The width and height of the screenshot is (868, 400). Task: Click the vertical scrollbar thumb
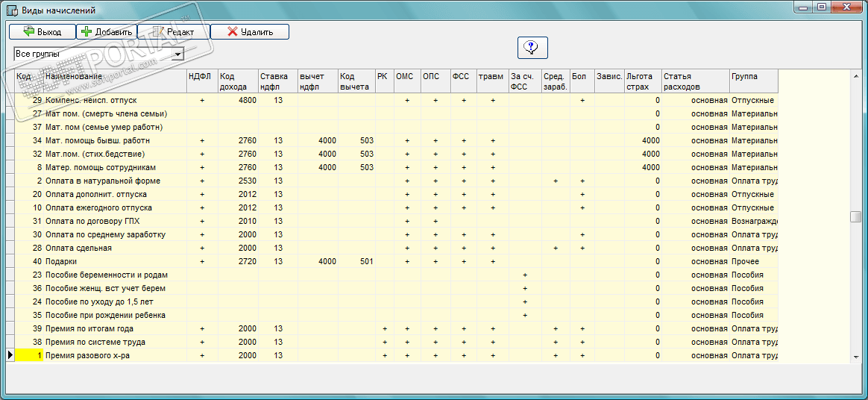pos(856,216)
